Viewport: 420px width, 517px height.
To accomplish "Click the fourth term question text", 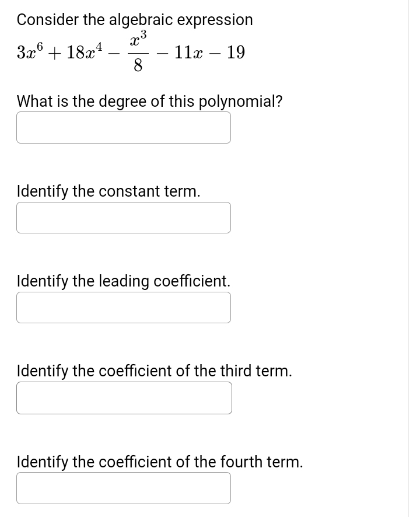I will pos(159,461).
